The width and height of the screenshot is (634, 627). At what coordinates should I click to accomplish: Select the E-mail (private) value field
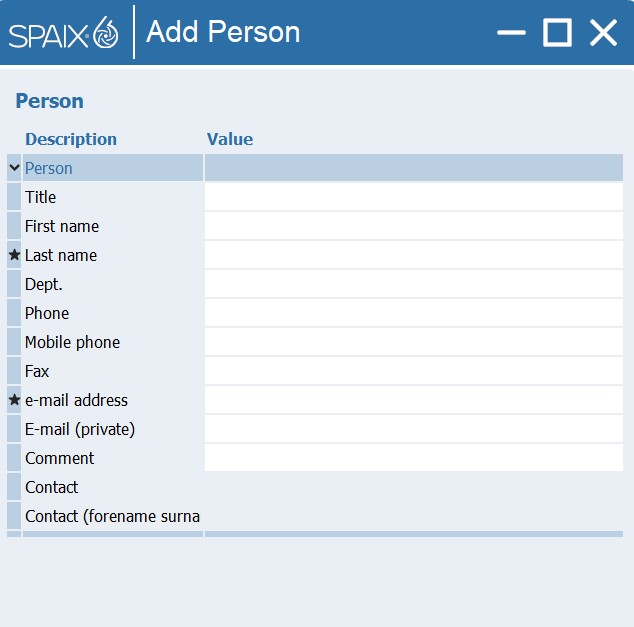click(x=414, y=429)
